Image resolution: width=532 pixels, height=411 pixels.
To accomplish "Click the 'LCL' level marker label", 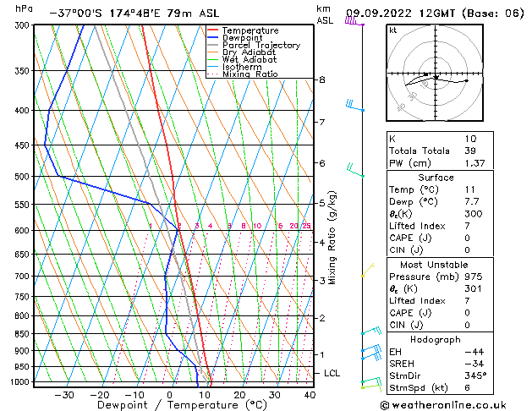I will tap(332, 373).
